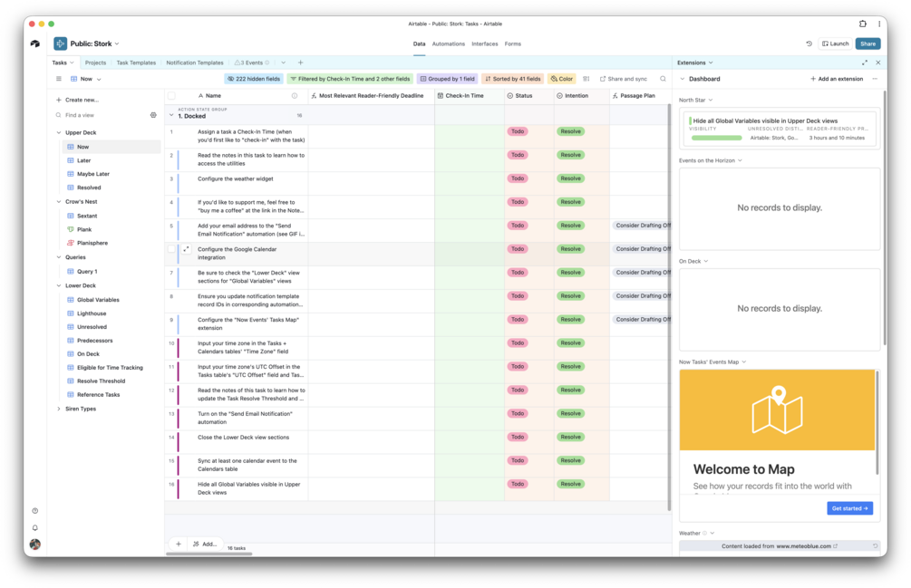
Task: Open the 3 Events table tab
Action: (x=252, y=63)
